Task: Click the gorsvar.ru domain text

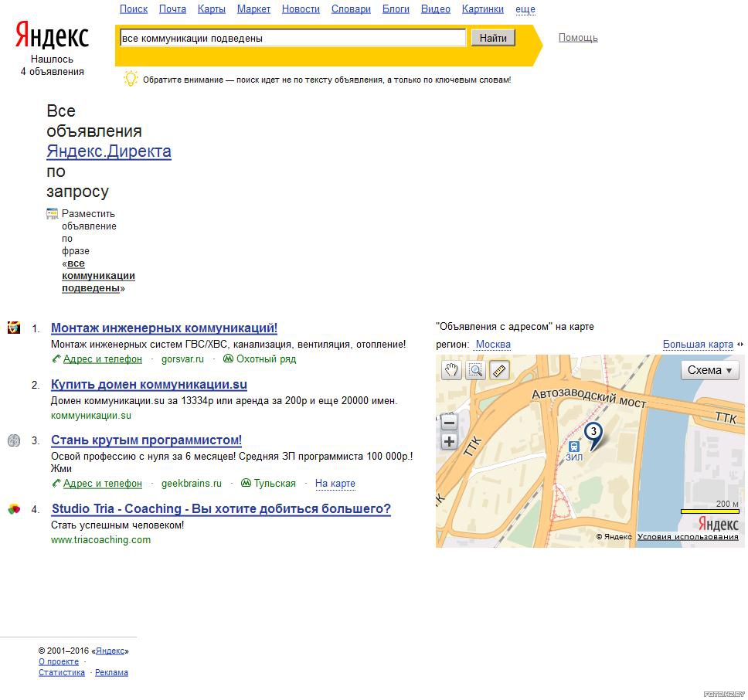Action: [182, 359]
